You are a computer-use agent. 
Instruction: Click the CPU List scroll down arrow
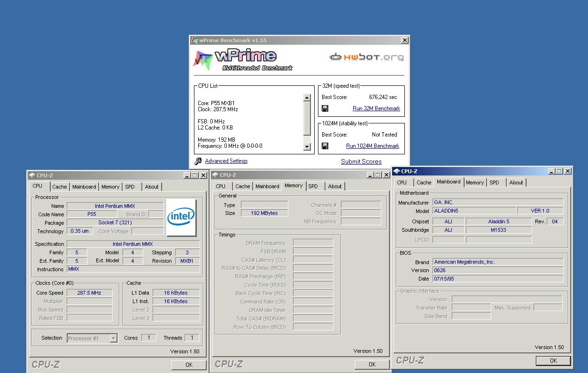(307, 147)
